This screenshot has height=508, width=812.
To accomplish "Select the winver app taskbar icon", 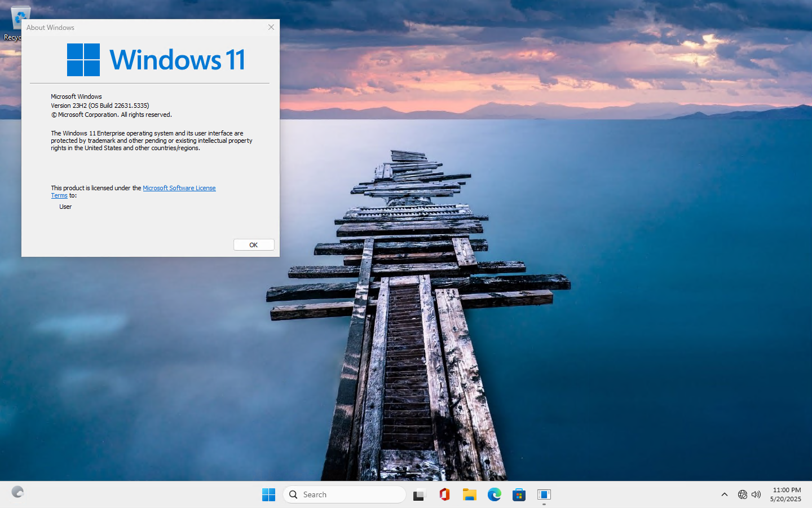I will point(544,494).
